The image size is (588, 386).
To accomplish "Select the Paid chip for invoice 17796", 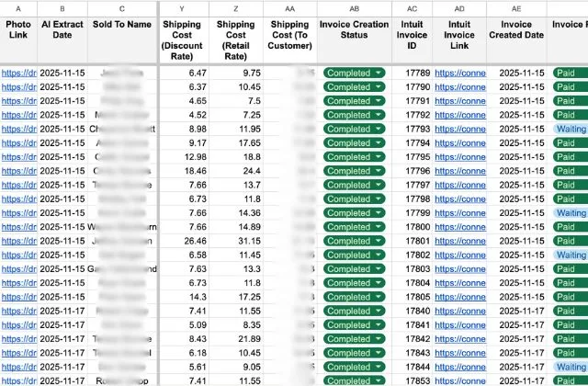I will [x=565, y=171].
